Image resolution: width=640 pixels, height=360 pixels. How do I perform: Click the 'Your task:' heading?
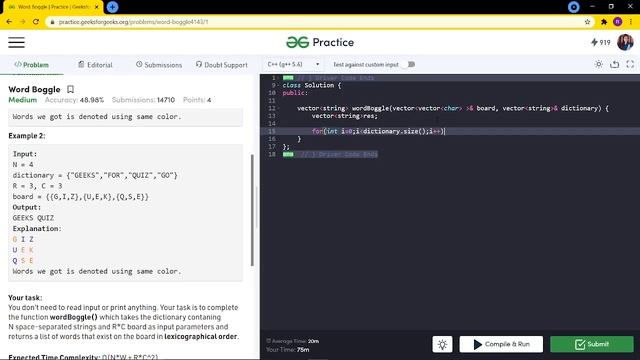(x=25, y=298)
